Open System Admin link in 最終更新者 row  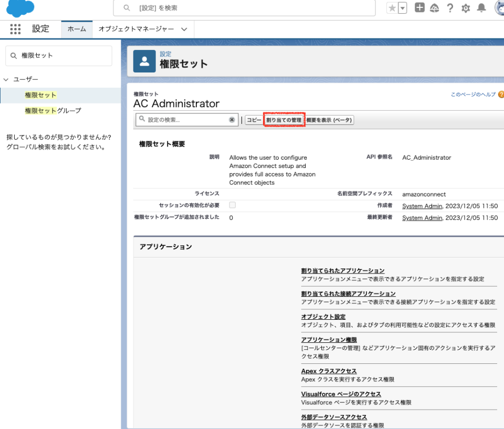click(x=422, y=218)
